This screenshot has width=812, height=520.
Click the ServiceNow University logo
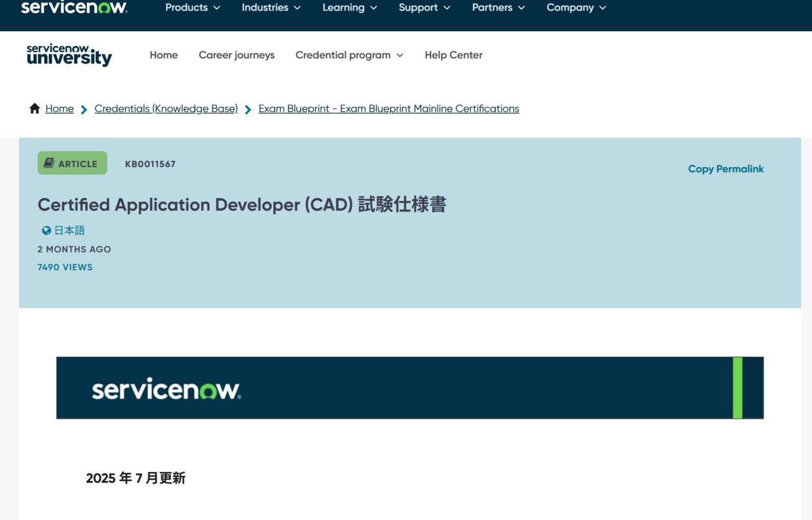(69, 55)
